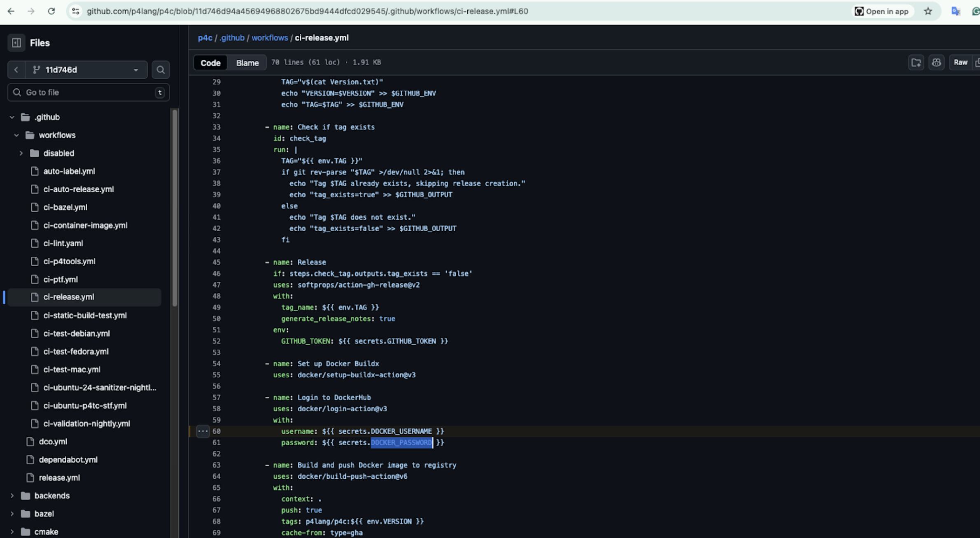Click the open symbols panel icon
The image size is (980, 538).
click(x=916, y=63)
